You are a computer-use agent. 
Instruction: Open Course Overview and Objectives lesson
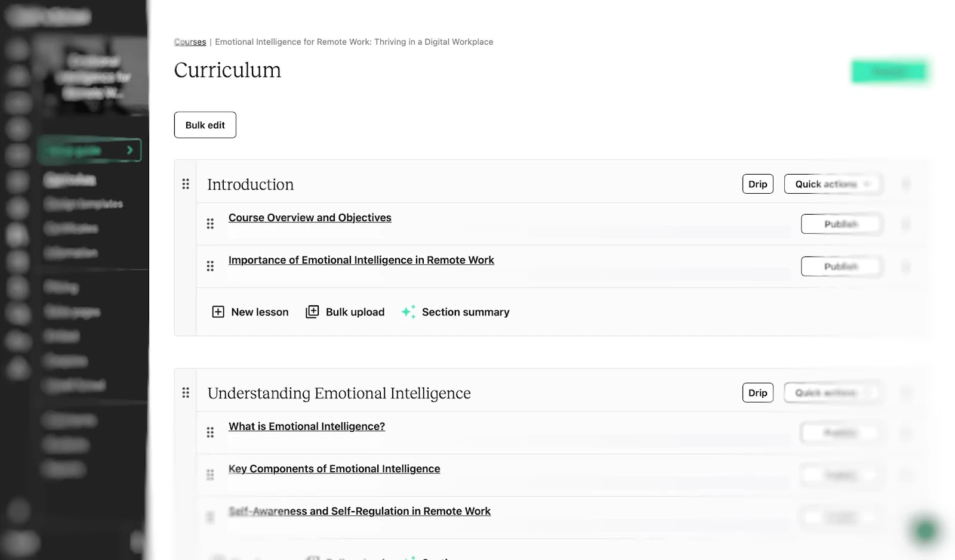coord(310,218)
